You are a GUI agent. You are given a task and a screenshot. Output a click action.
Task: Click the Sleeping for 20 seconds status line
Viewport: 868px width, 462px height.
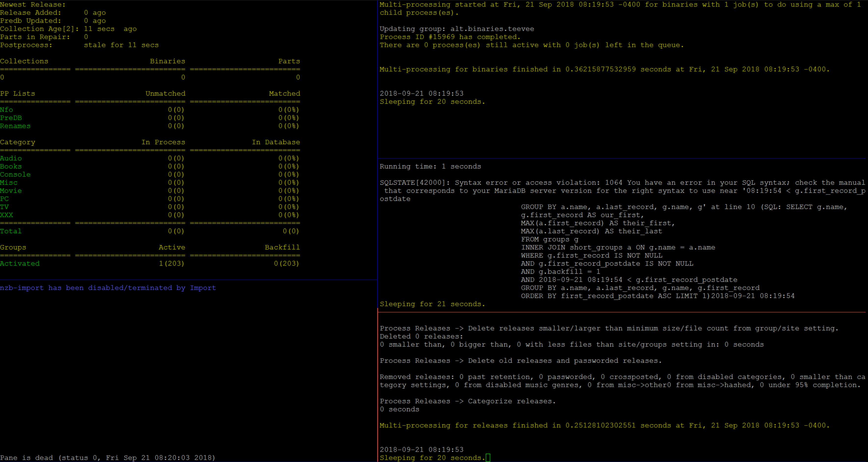(x=432, y=101)
